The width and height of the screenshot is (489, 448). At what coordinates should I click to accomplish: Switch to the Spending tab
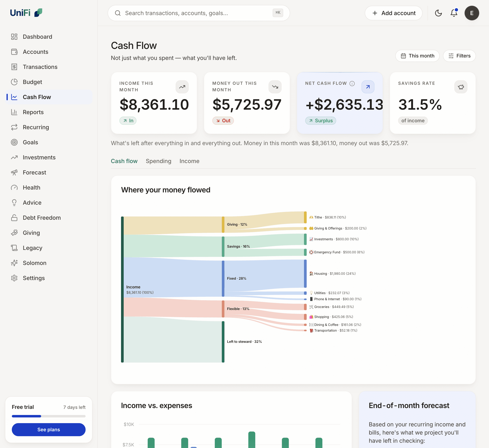tap(158, 161)
